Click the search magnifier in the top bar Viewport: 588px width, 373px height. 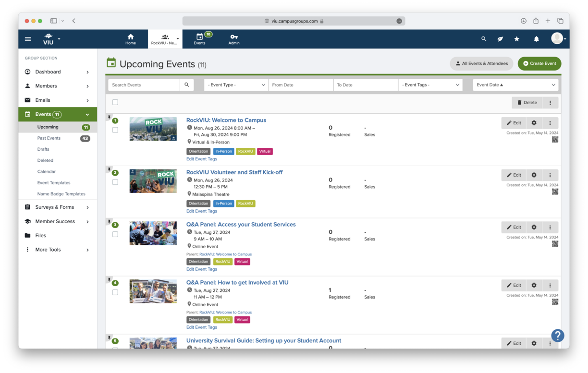[484, 39]
